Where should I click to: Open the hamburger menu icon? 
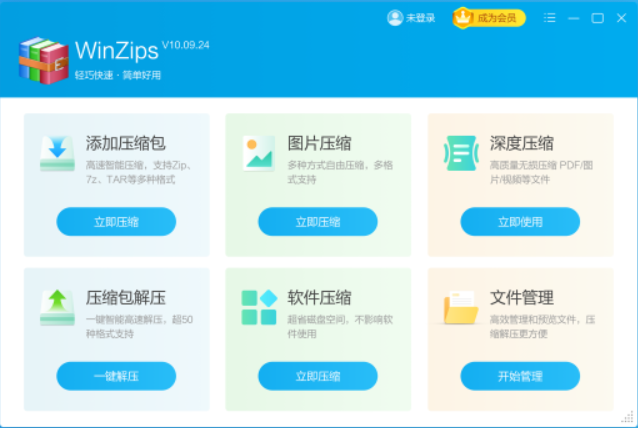(x=549, y=18)
